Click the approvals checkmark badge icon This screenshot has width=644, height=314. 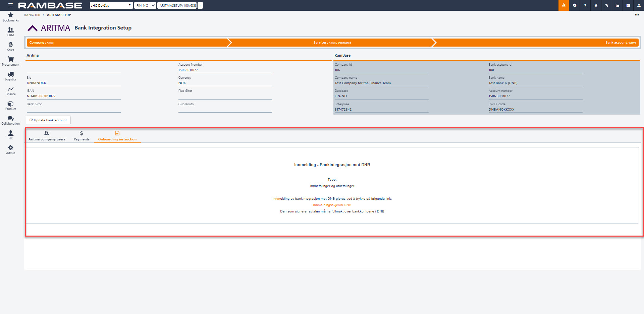pos(575,5)
